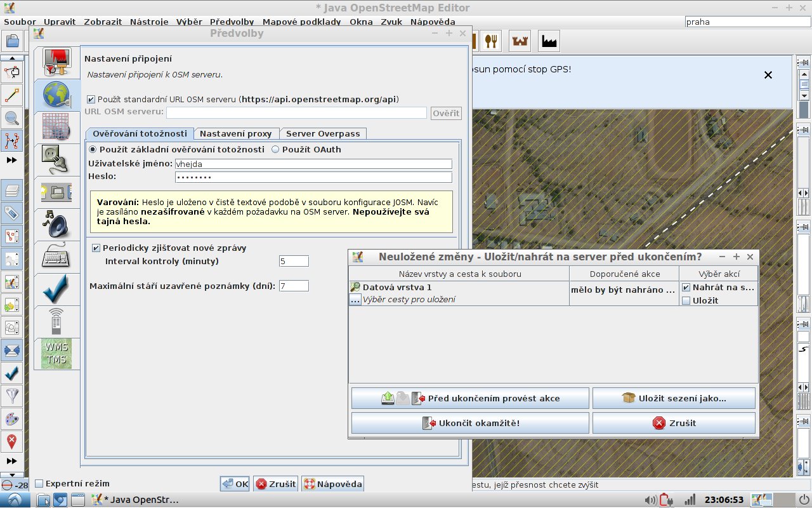812x508 pixels.
Task: Click Uložit sezení jako... button
Action: coord(674,399)
